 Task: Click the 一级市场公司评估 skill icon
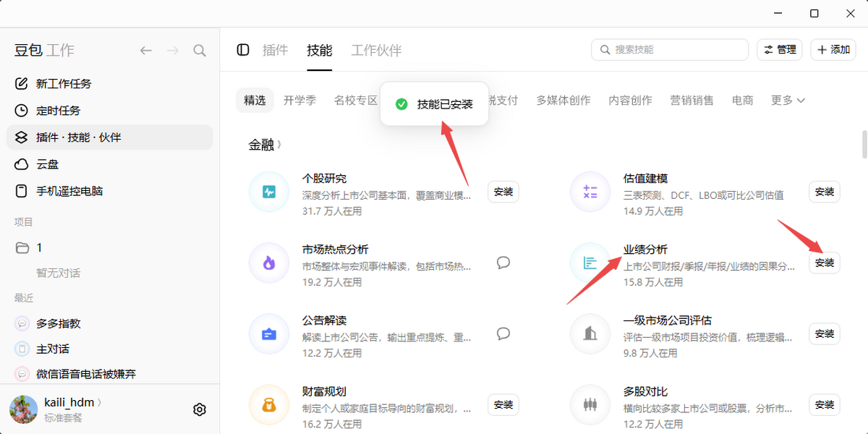pos(590,333)
